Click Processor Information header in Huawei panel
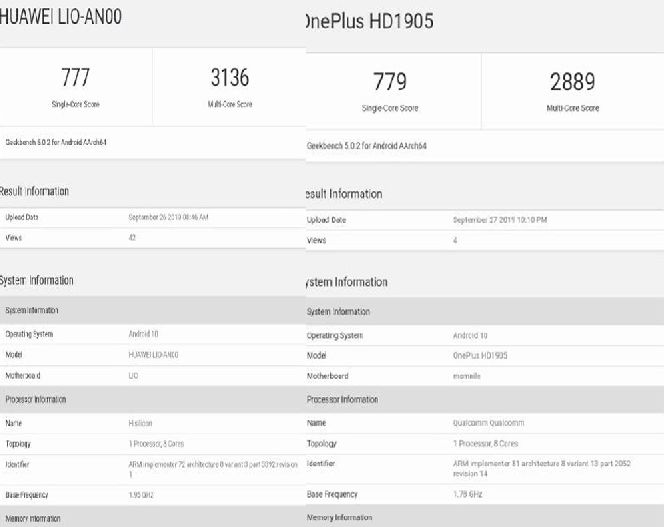 (36, 399)
